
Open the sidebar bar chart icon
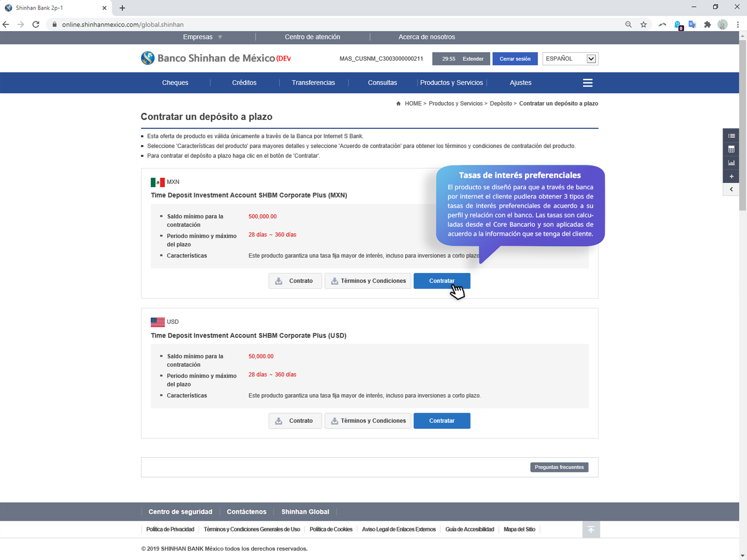[731, 163]
